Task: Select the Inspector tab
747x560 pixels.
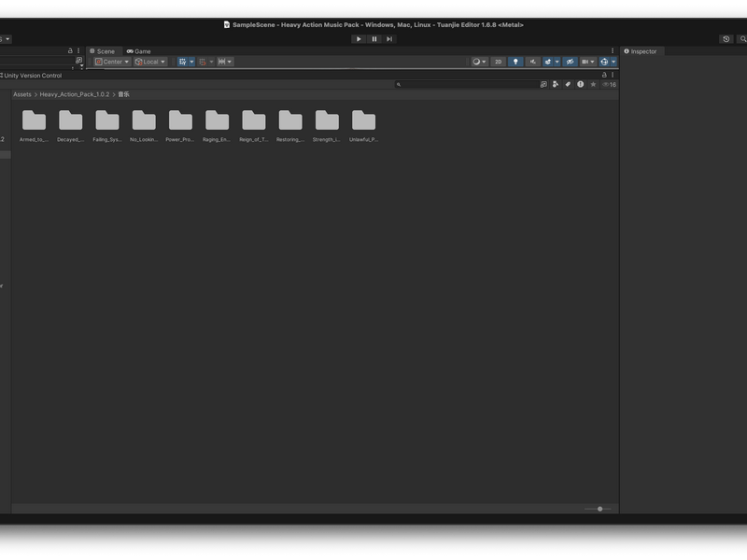Action: point(641,51)
